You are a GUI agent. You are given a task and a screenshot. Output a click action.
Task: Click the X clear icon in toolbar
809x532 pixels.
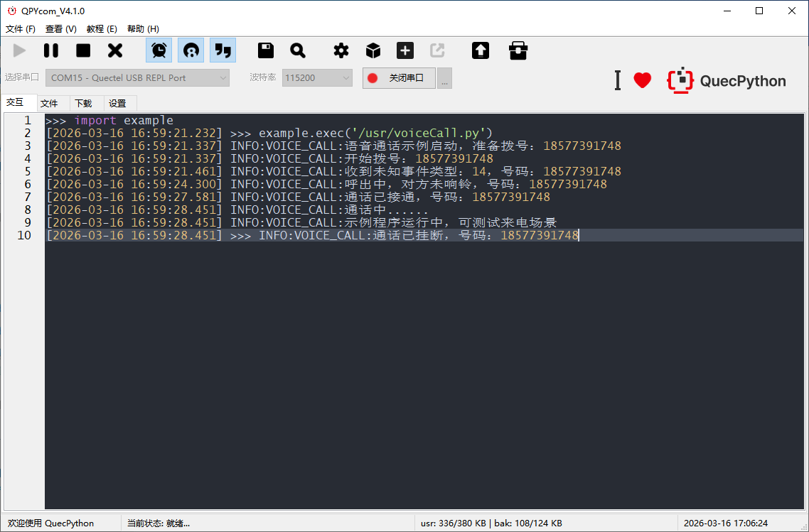pos(115,50)
